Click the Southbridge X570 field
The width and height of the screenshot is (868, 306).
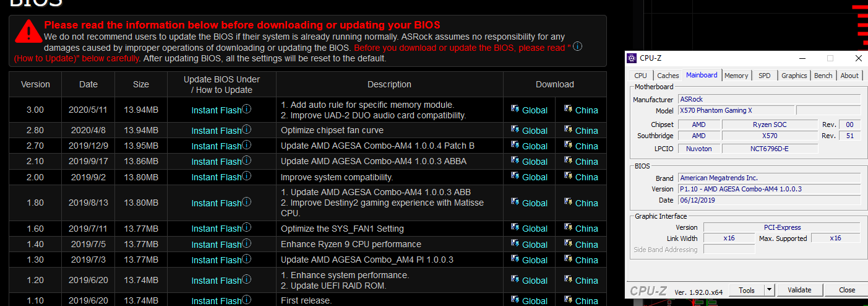click(770, 136)
